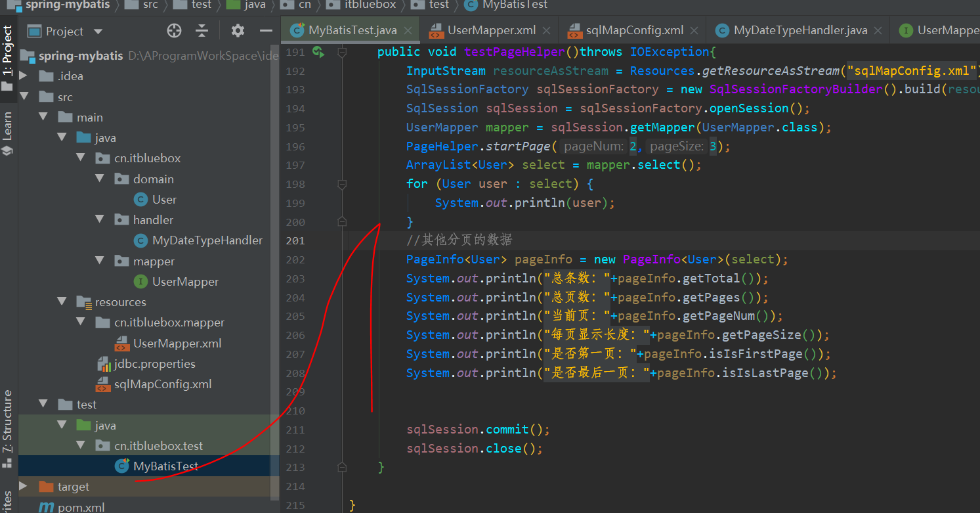Expand the .idea folder

pyautogui.click(x=24, y=76)
